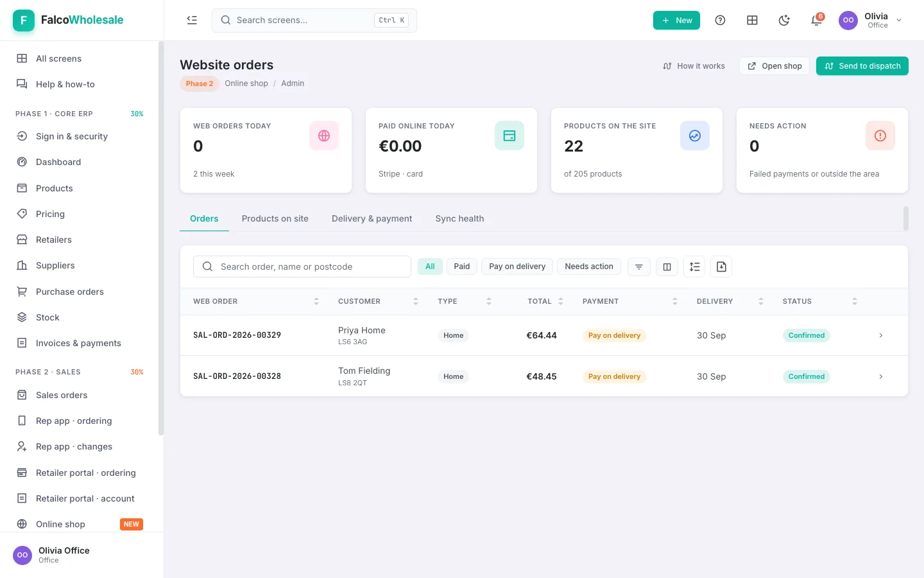
Task: Change row density with the list-spacing icon
Action: point(694,267)
